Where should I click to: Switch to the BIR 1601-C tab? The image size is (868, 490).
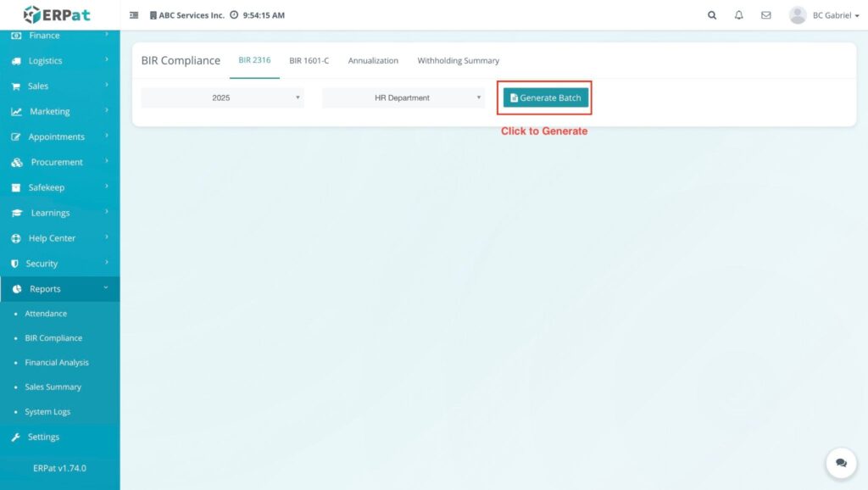pos(309,61)
